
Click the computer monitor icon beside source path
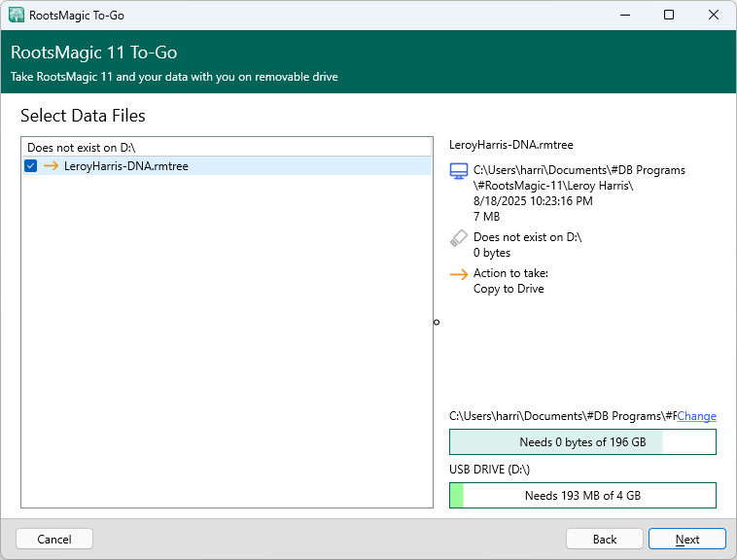click(459, 171)
